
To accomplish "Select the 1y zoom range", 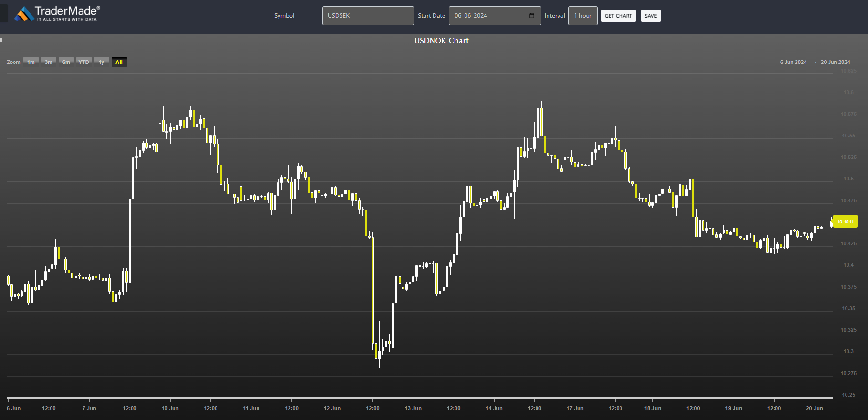I will [102, 62].
